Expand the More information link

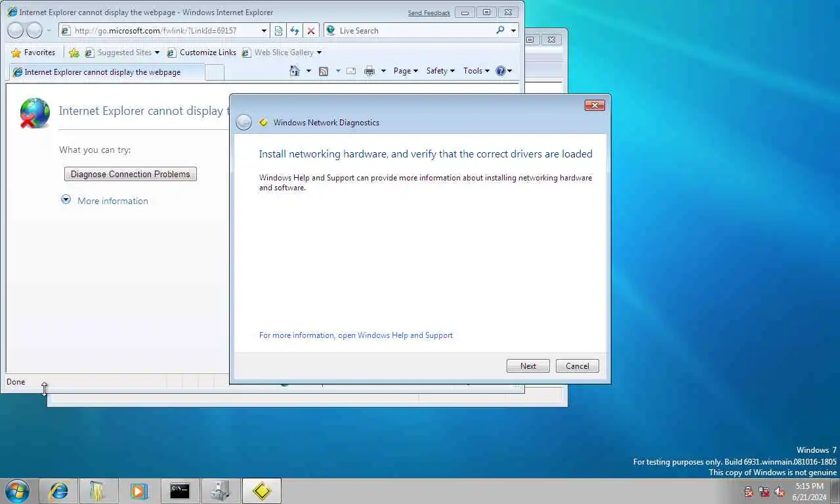[113, 201]
